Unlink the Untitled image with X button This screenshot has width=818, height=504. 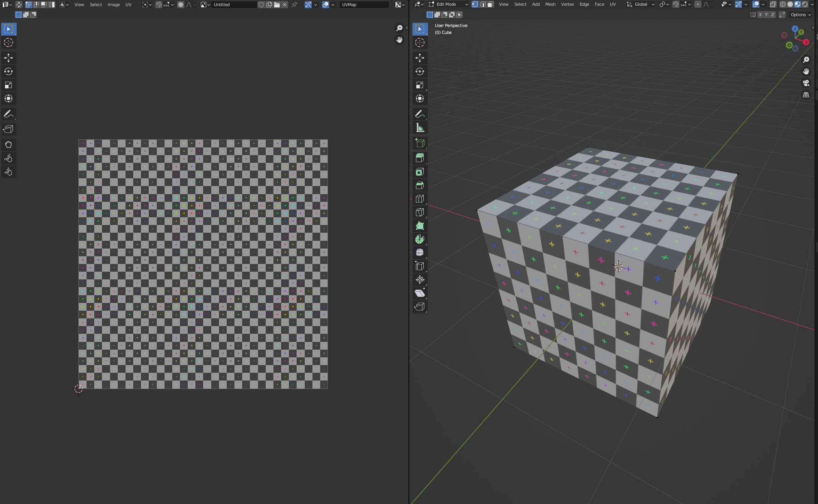[x=285, y=5]
